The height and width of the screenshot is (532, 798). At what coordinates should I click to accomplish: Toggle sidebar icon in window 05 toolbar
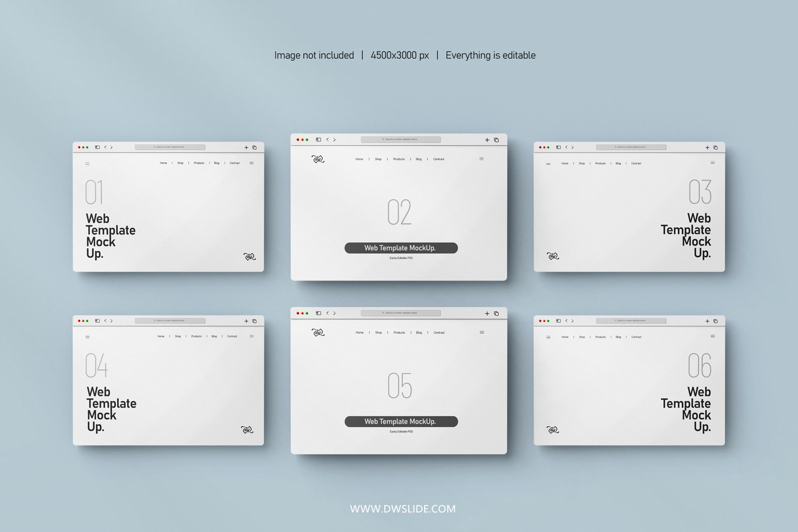pyautogui.click(x=318, y=313)
